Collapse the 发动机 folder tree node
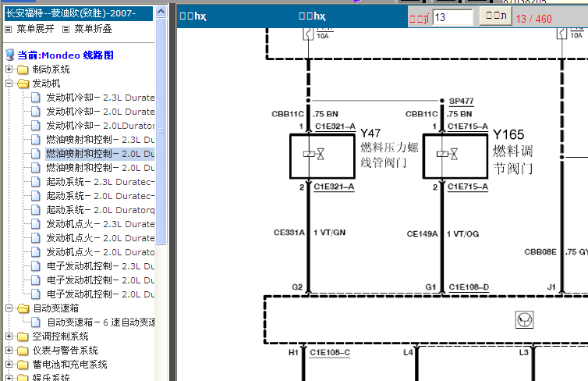 pyautogui.click(x=9, y=84)
